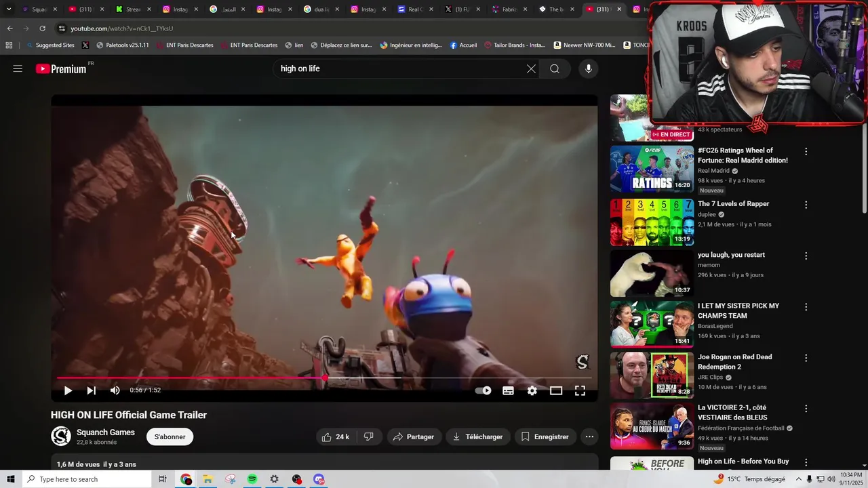
Task: Open options for I LET MY SISTER PICK video
Action: [x=806, y=307]
